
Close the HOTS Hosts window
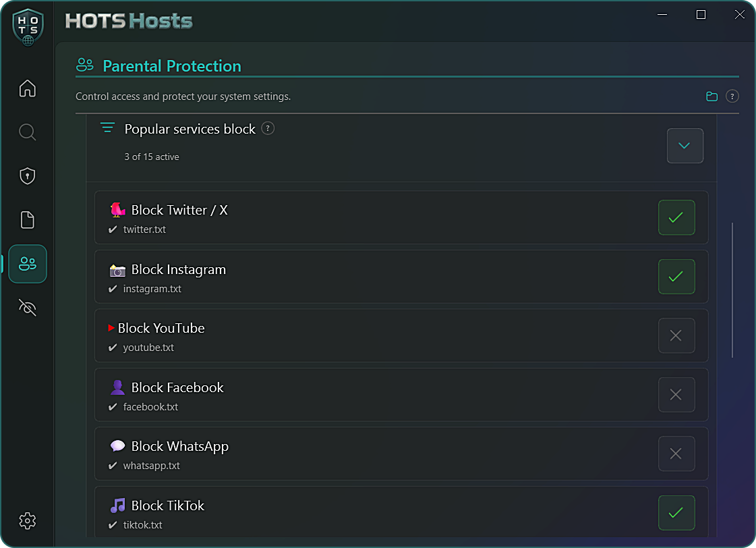[x=740, y=14]
